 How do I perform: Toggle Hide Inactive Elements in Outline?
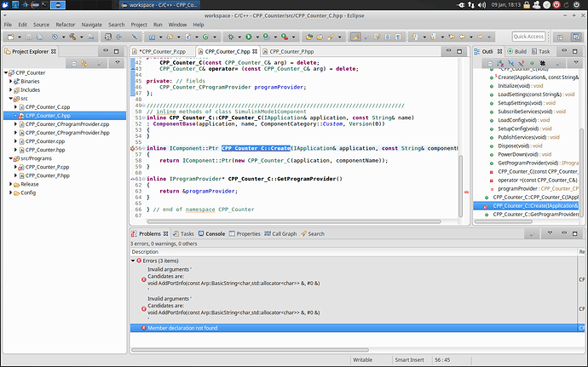click(542, 63)
